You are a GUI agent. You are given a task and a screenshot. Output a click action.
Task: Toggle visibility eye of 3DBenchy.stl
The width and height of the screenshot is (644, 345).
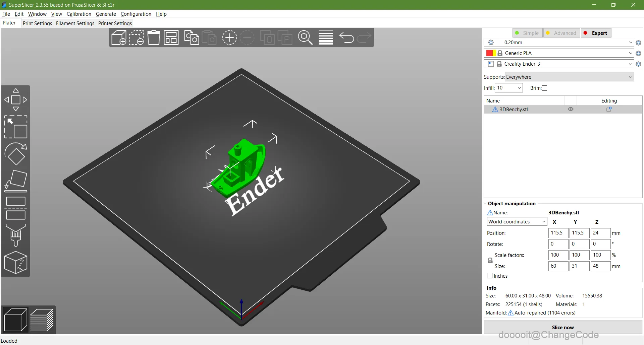pyautogui.click(x=571, y=109)
